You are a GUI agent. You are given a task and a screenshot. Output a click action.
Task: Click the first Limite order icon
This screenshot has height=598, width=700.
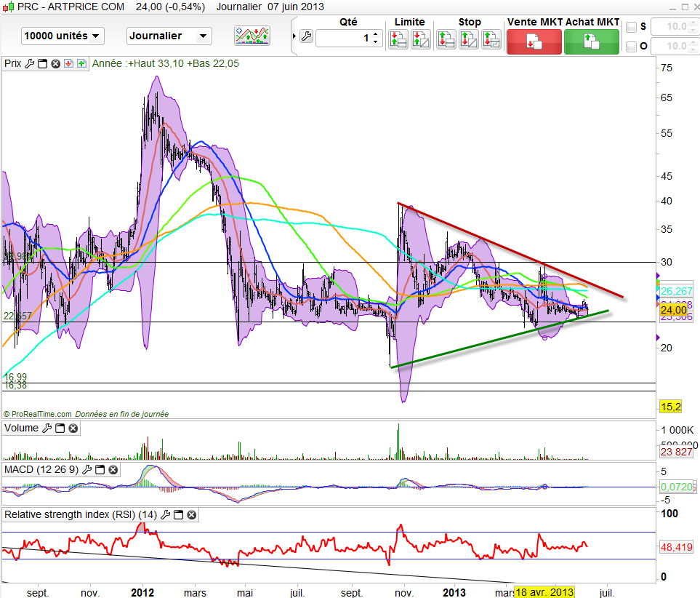click(398, 39)
